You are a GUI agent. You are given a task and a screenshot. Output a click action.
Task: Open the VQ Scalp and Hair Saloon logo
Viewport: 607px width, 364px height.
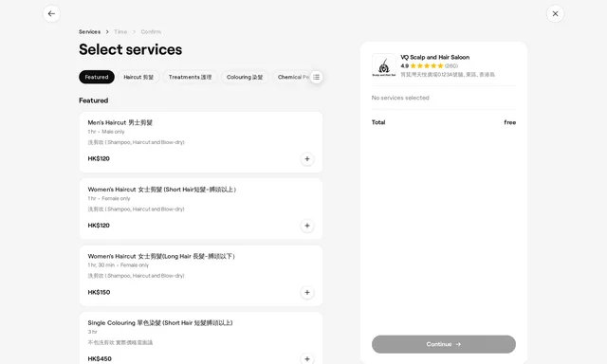click(383, 65)
